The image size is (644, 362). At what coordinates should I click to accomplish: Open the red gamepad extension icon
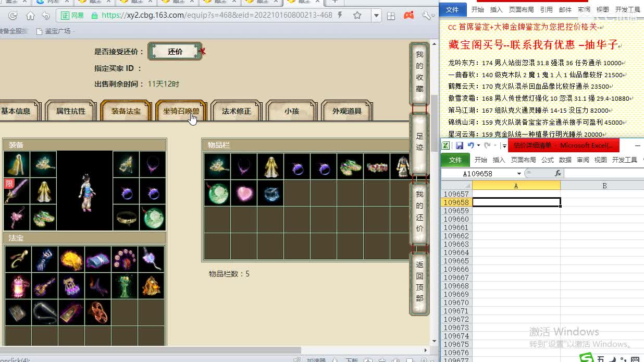pos(409,16)
